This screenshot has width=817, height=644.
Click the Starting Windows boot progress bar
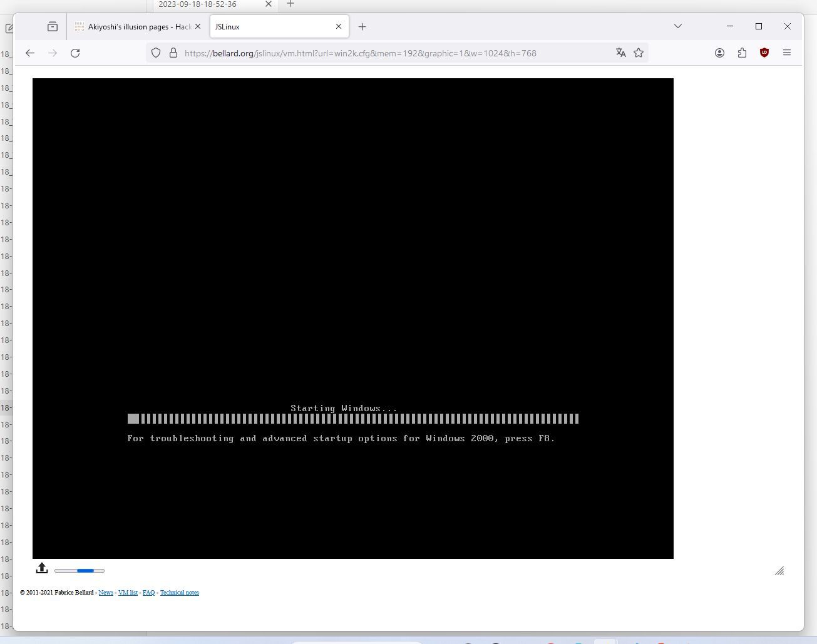353,419
